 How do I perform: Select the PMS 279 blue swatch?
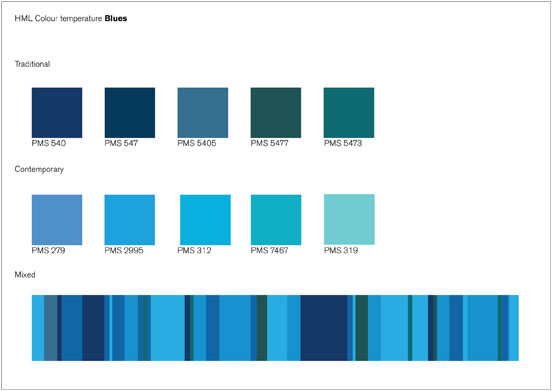point(57,220)
